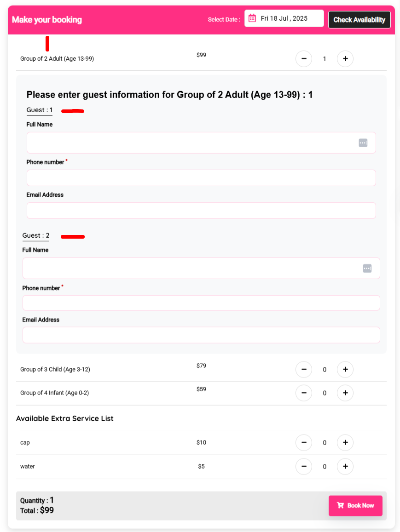Viewport: 400px width, 532px height.
Task: Add one Group of 3 Child ticket
Action: 345,370
